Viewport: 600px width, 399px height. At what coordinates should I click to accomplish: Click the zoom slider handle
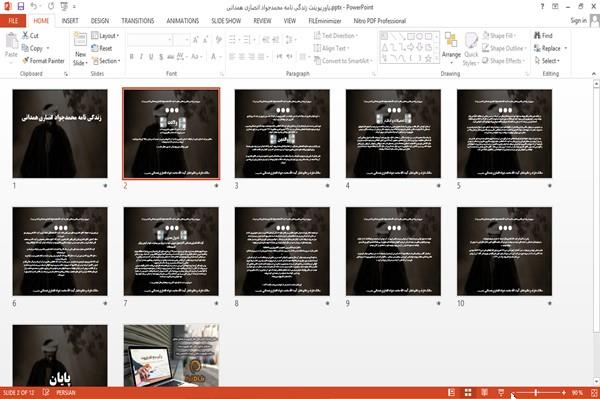(536, 392)
